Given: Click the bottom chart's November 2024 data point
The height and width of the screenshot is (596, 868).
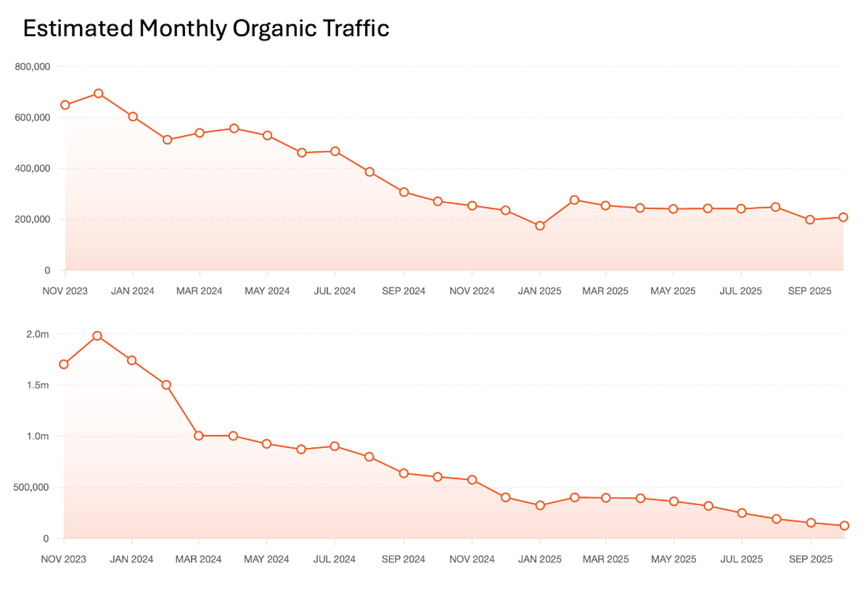Looking at the screenshot, I should click(472, 480).
